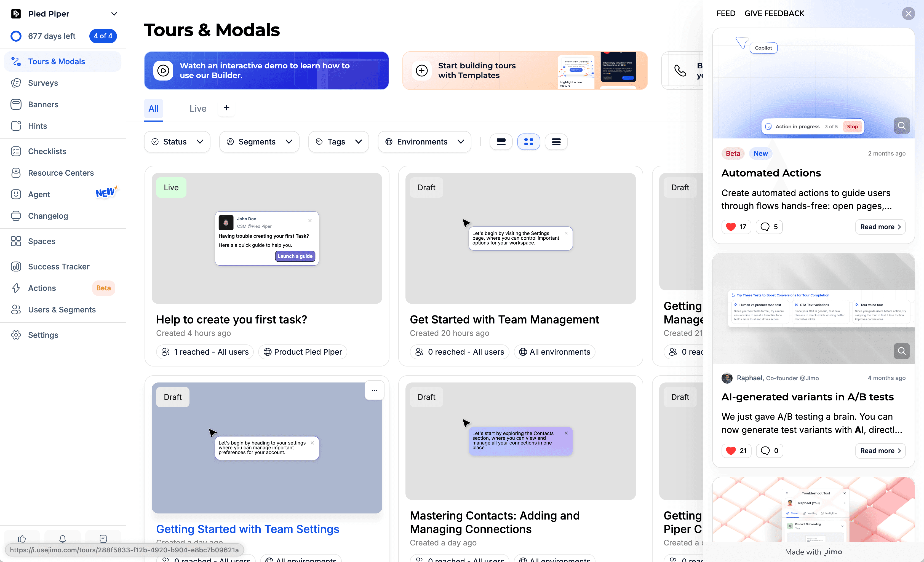Image resolution: width=924 pixels, height=562 pixels.
Task: Click the notification bell icon
Action: (x=62, y=539)
